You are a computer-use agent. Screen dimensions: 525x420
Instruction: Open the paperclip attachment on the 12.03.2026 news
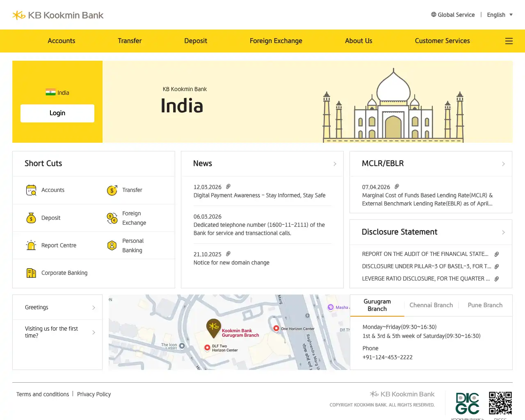(228, 187)
